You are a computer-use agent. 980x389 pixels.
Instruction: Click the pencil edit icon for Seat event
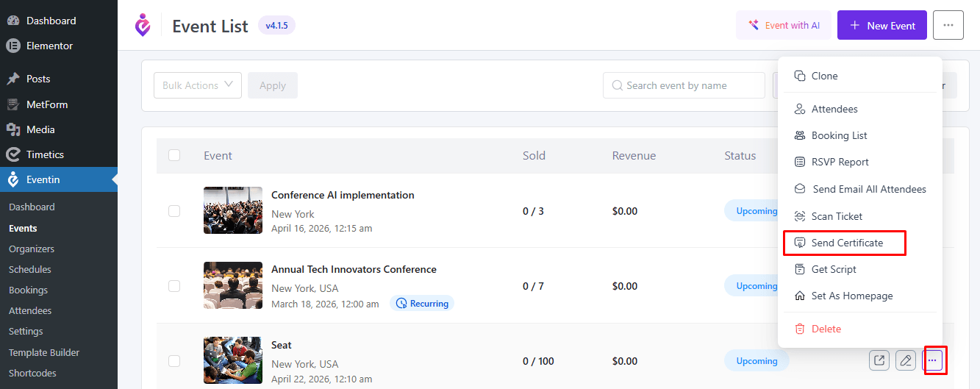click(x=906, y=360)
